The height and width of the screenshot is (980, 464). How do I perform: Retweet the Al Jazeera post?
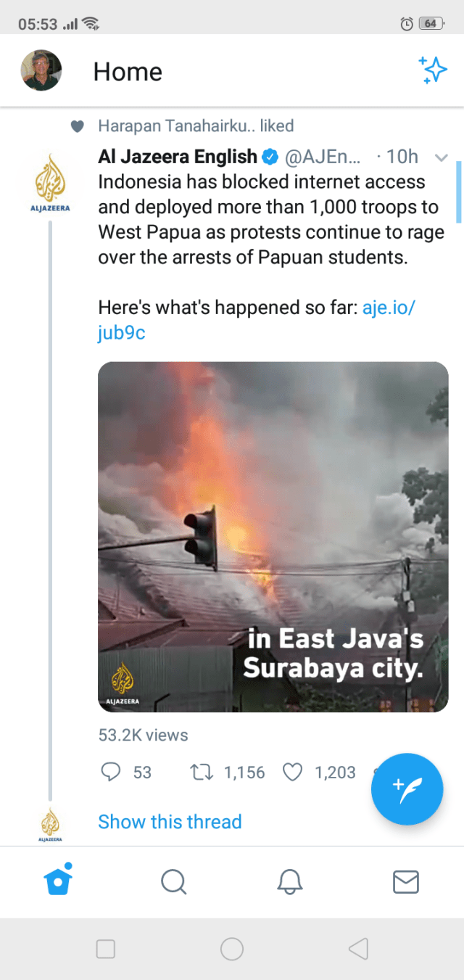[x=200, y=773]
